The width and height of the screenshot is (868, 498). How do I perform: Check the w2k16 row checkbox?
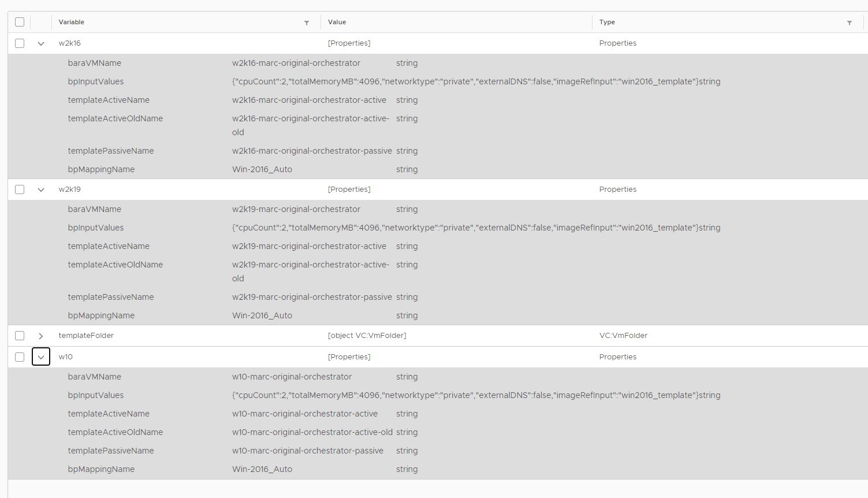click(20, 43)
